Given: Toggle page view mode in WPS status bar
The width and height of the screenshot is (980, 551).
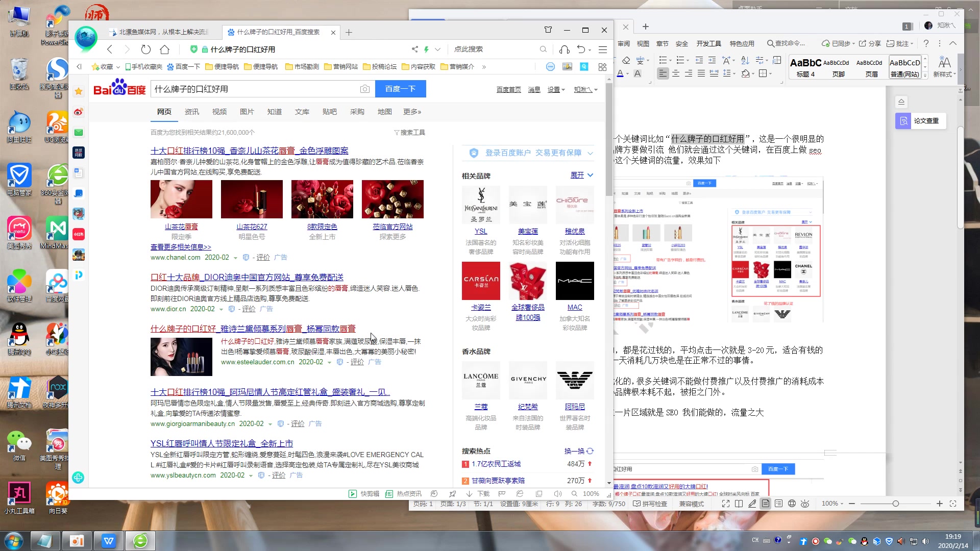Looking at the screenshot, I should coord(765,504).
